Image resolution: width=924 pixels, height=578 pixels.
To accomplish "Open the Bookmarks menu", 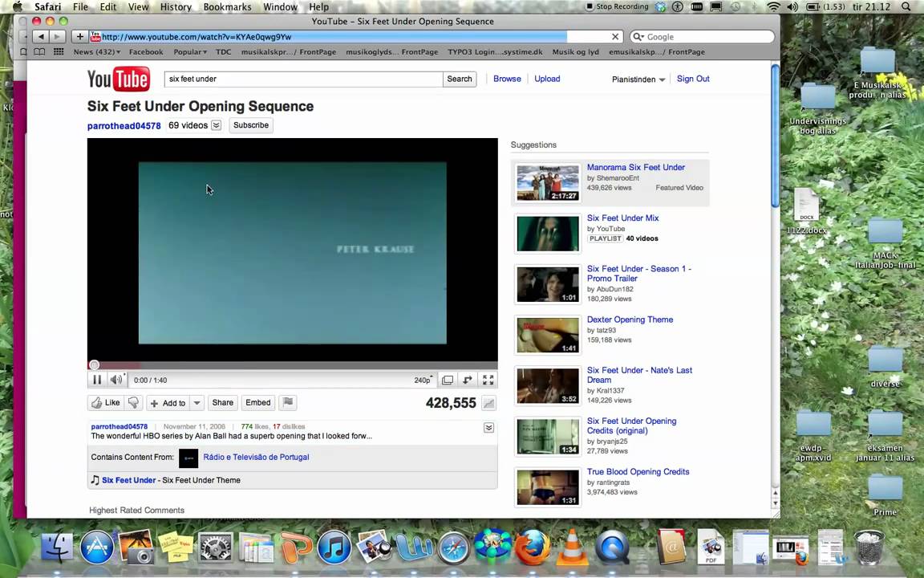I will [228, 7].
